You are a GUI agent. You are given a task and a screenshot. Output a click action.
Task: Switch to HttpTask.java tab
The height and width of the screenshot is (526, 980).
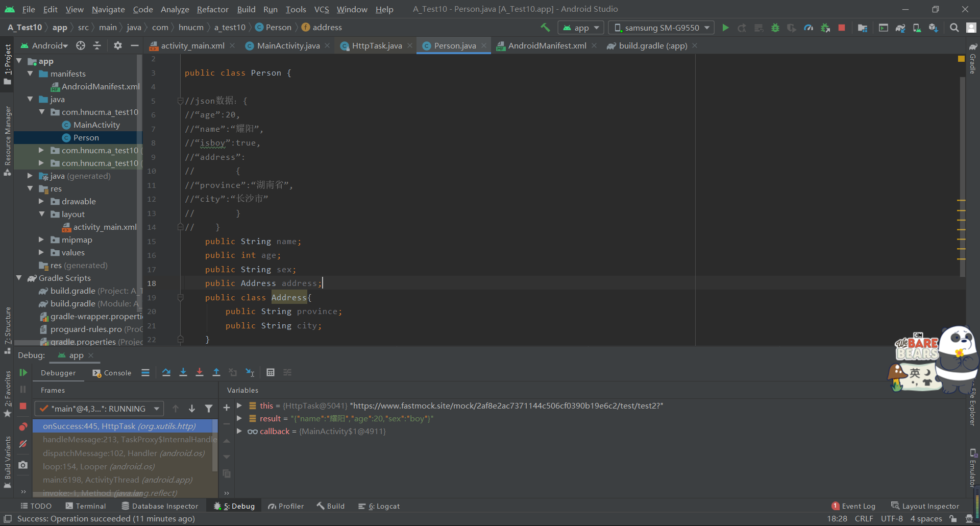coord(377,45)
